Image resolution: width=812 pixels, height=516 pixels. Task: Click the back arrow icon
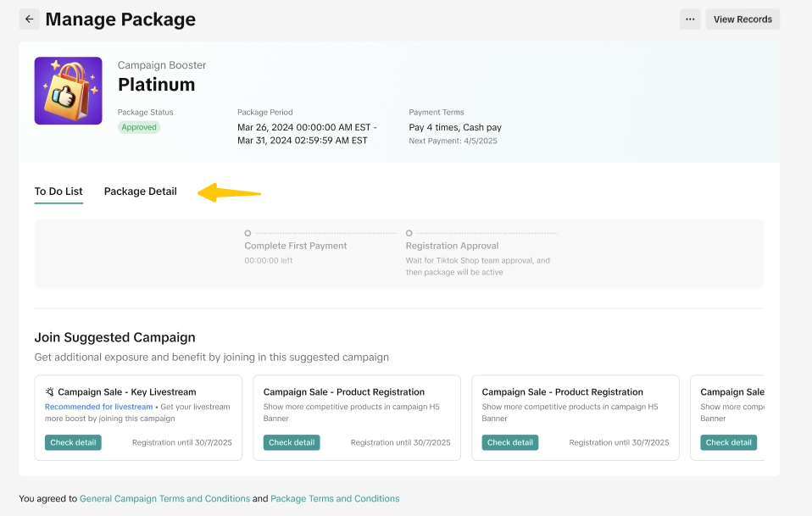(x=30, y=19)
